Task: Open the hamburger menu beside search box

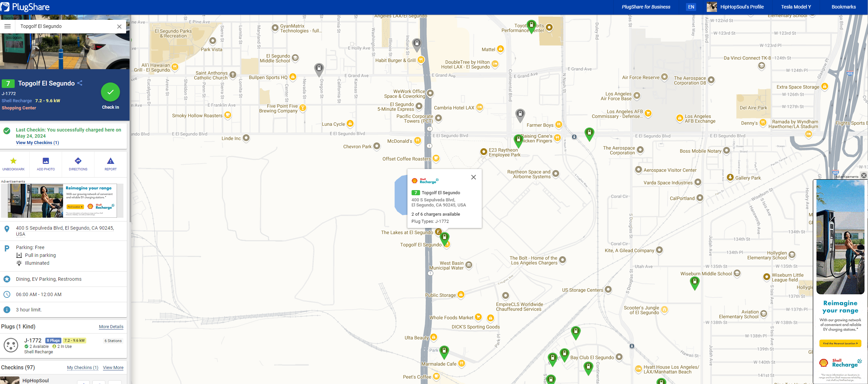Action: click(x=8, y=26)
